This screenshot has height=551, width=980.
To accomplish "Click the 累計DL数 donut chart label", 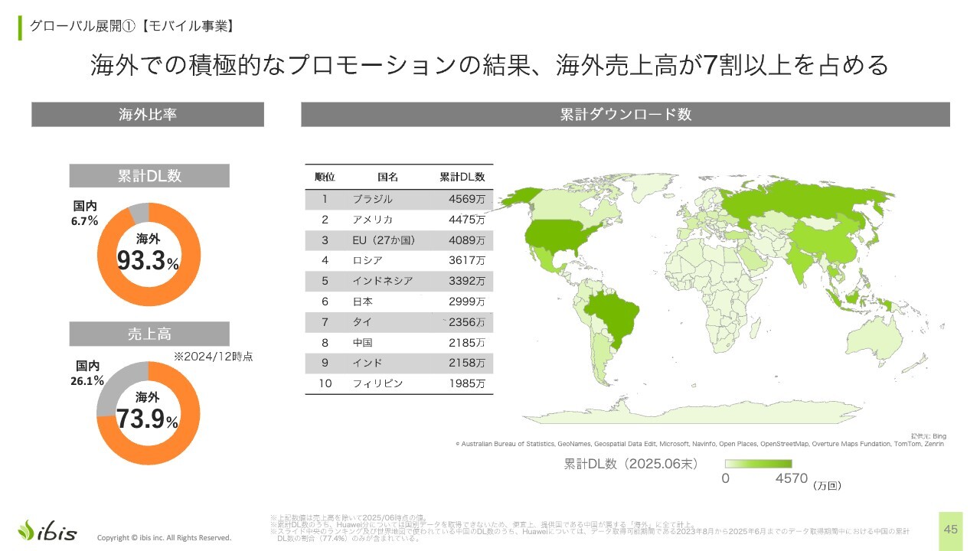I will [149, 175].
